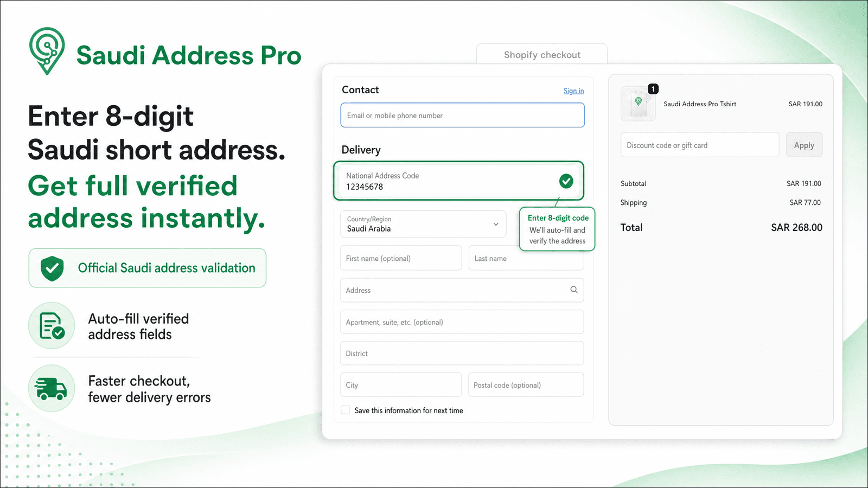The height and width of the screenshot is (488, 868).
Task: Click the Faster checkout, fewer delivery errors text
Action: coord(149,389)
